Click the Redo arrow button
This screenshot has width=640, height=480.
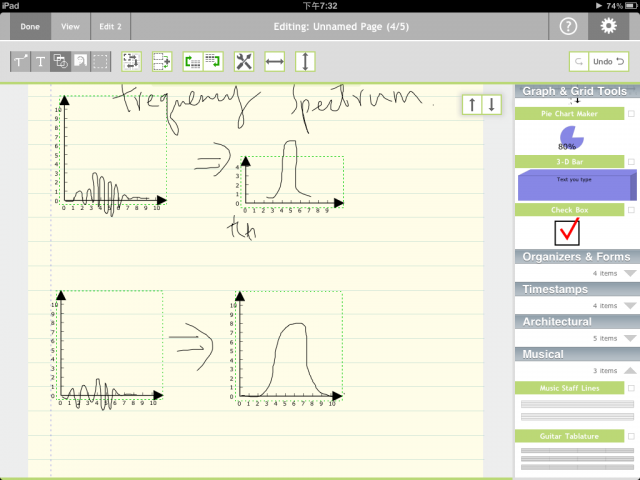[579, 62]
